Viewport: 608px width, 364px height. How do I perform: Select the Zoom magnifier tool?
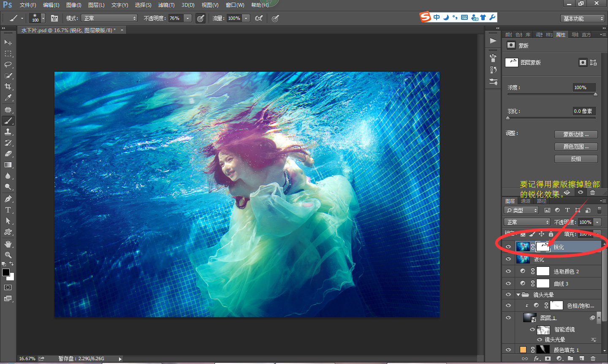tap(8, 255)
